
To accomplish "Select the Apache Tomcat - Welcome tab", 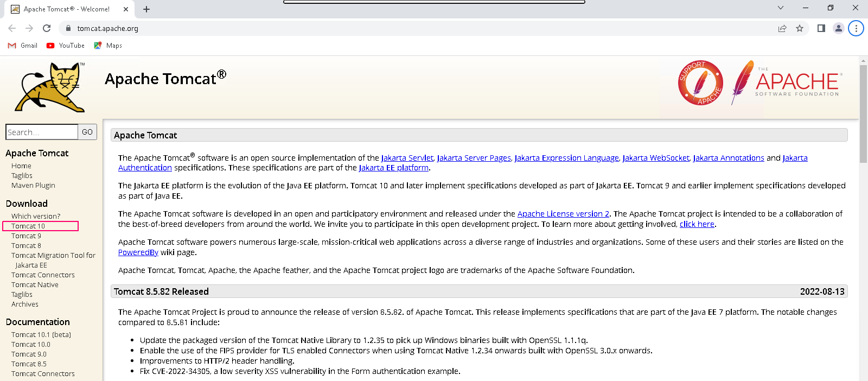I will (x=69, y=9).
